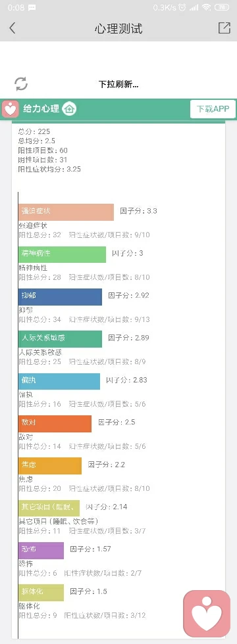Select the green 精神病性 bar
237x644 pixels.
click(62, 254)
